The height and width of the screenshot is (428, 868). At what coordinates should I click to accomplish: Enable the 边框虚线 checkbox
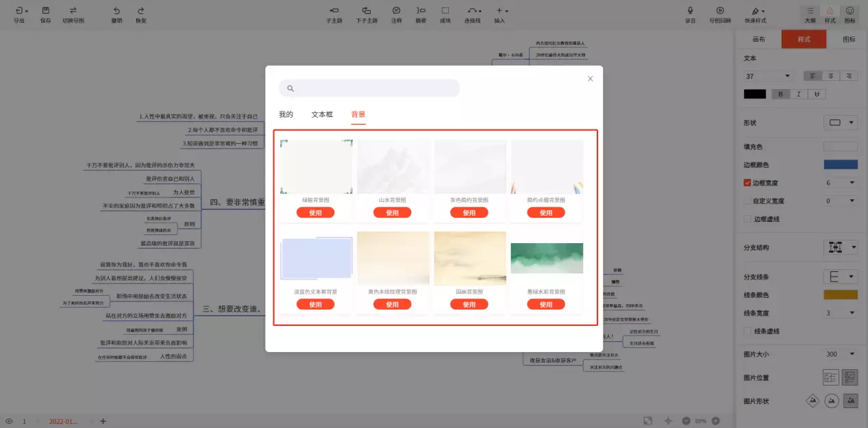pos(747,219)
